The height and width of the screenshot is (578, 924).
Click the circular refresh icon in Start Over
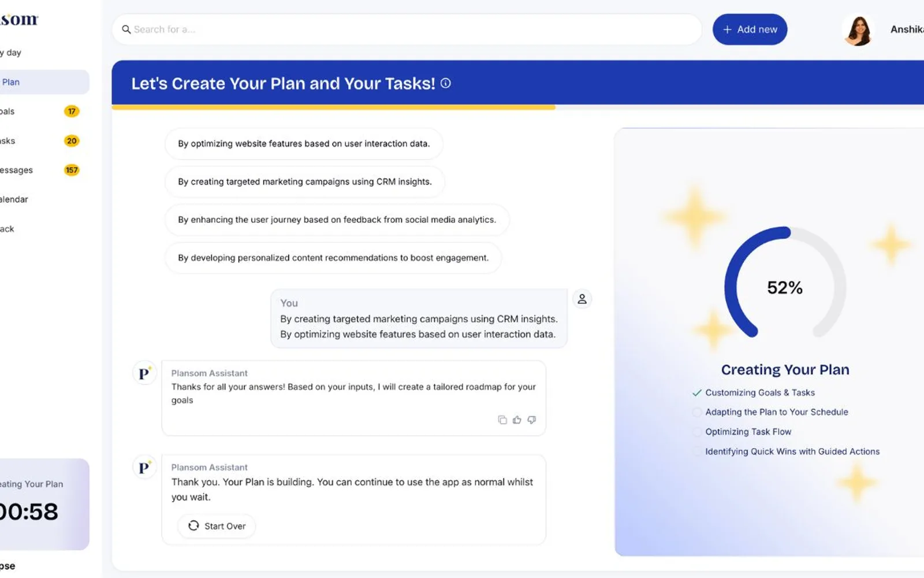[x=193, y=525]
